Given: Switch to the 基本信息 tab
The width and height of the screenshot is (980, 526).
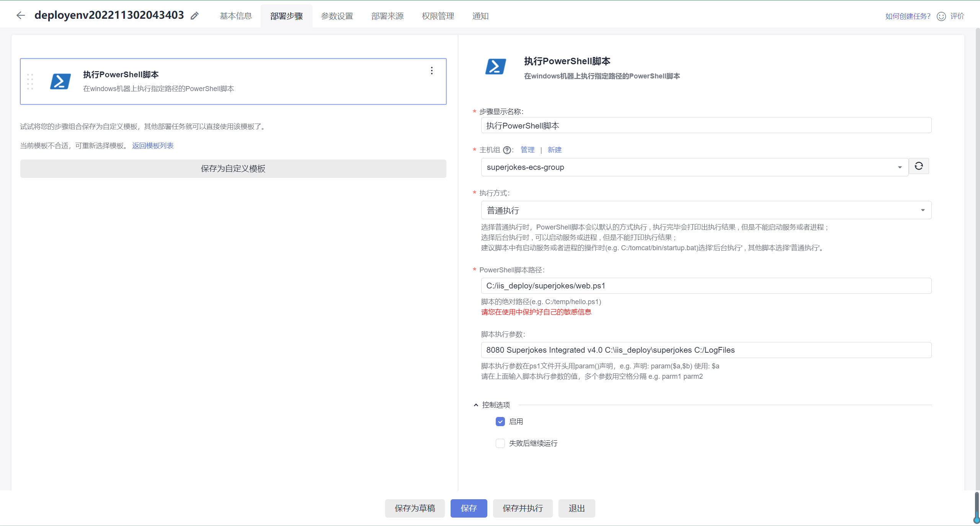Looking at the screenshot, I should point(236,16).
